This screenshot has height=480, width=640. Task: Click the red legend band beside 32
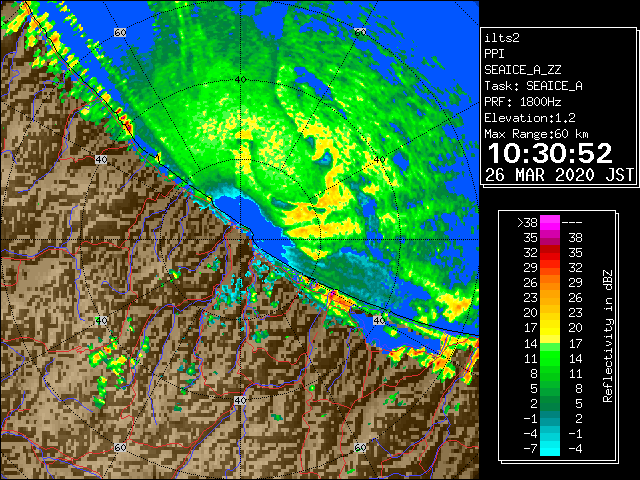tap(550, 253)
